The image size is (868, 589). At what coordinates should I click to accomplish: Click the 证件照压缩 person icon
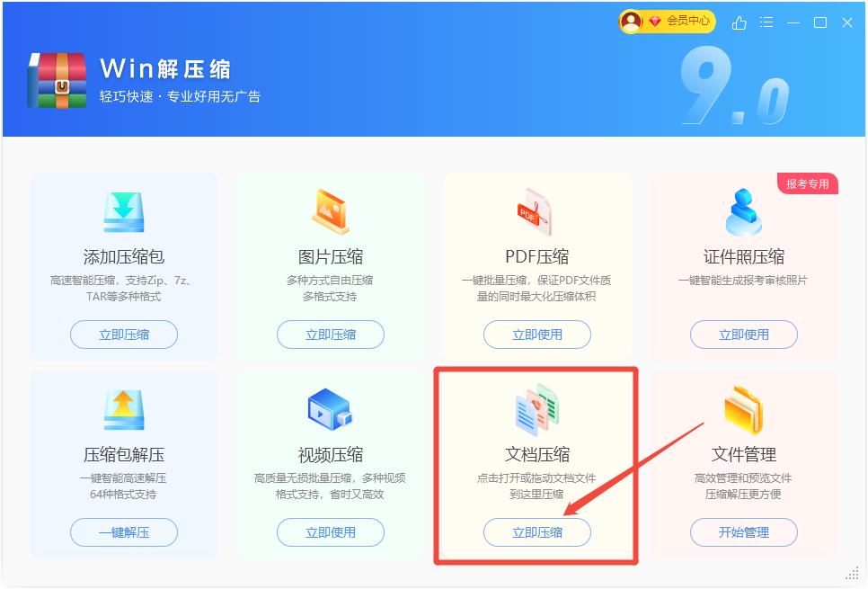click(x=743, y=212)
